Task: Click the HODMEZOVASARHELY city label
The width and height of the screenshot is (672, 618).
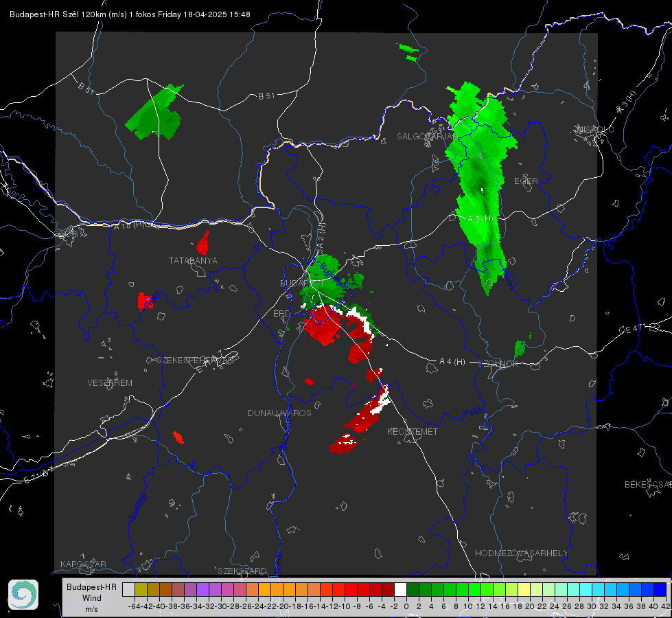Action: [521, 553]
